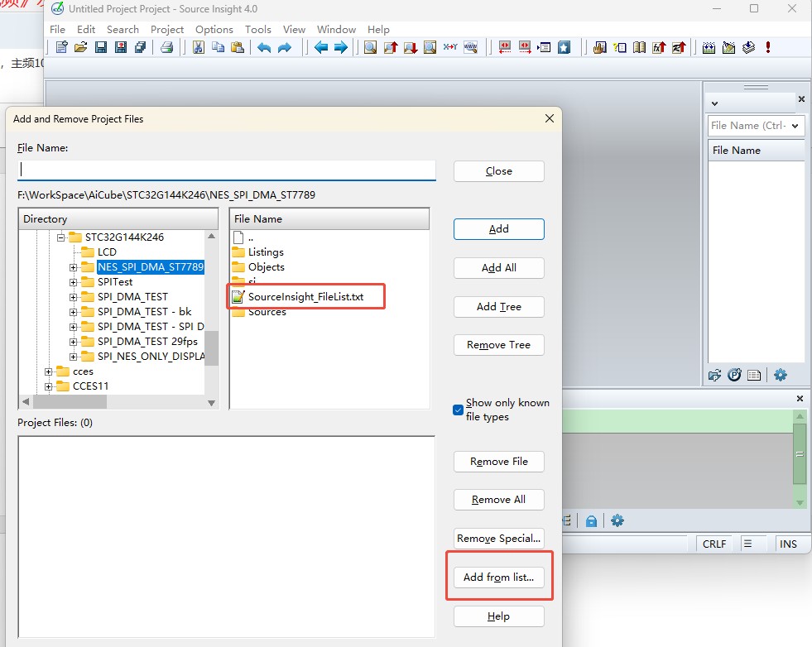Click the WWW web search icon

471,48
